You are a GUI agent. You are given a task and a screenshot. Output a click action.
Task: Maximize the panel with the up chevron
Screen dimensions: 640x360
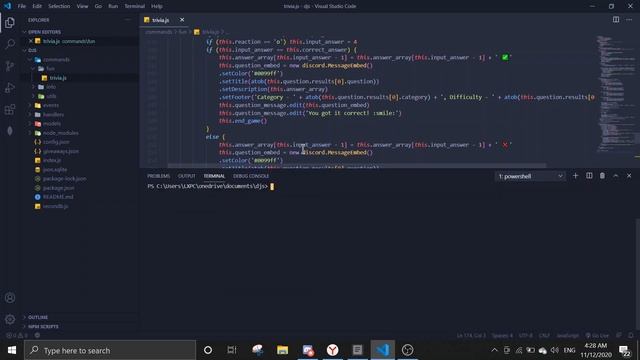[x=616, y=176]
